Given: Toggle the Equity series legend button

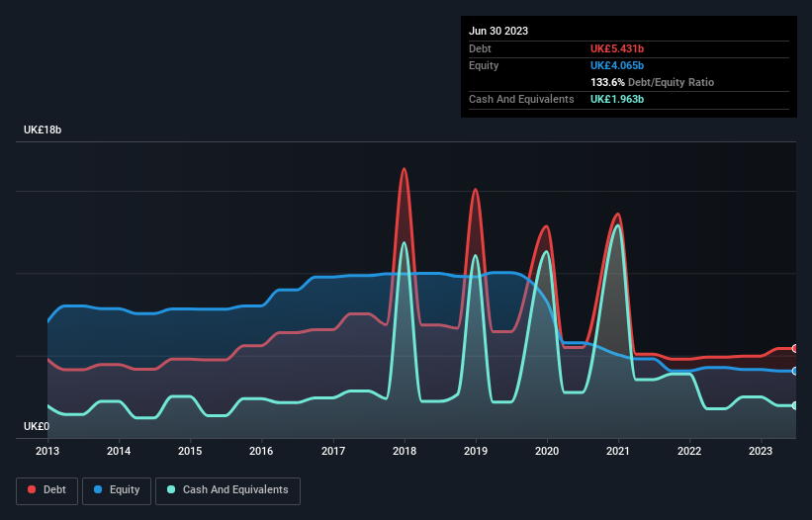Looking at the screenshot, I should click(117, 490).
